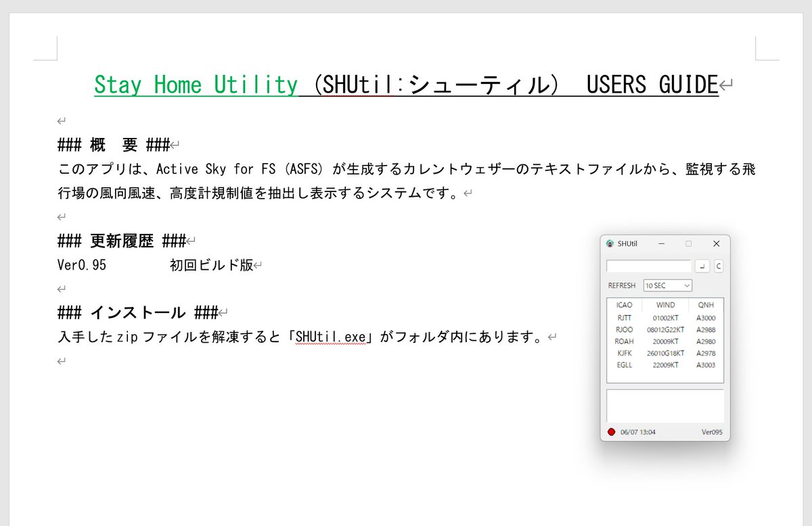Viewport: 812px width, 526px height.
Task: Select the RJOO row
Action: coord(665,330)
